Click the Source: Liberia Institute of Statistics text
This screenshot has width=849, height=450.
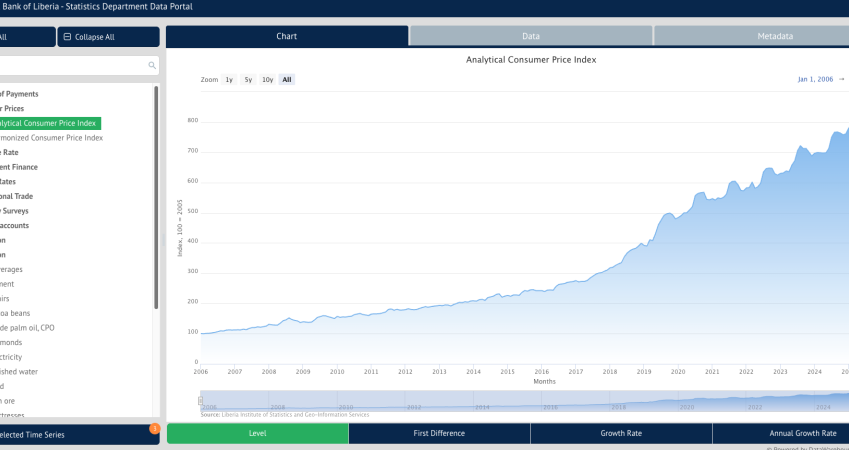click(x=285, y=415)
